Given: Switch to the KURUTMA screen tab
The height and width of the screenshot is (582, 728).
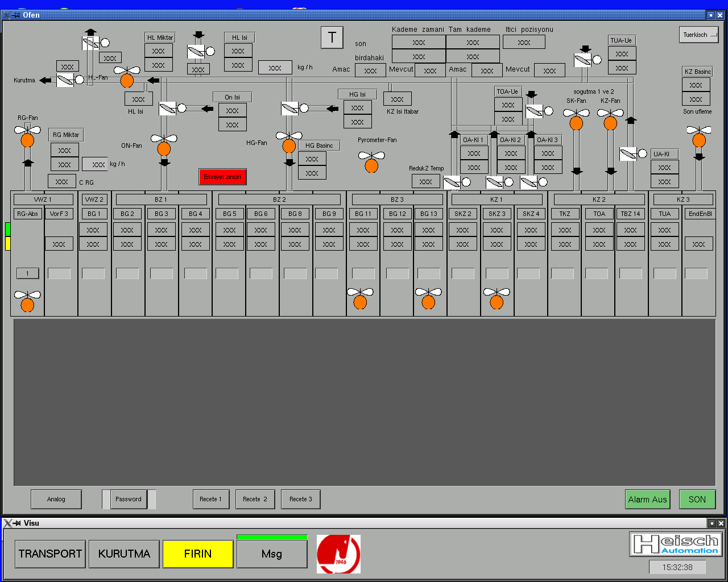Looking at the screenshot, I should click(124, 554).
